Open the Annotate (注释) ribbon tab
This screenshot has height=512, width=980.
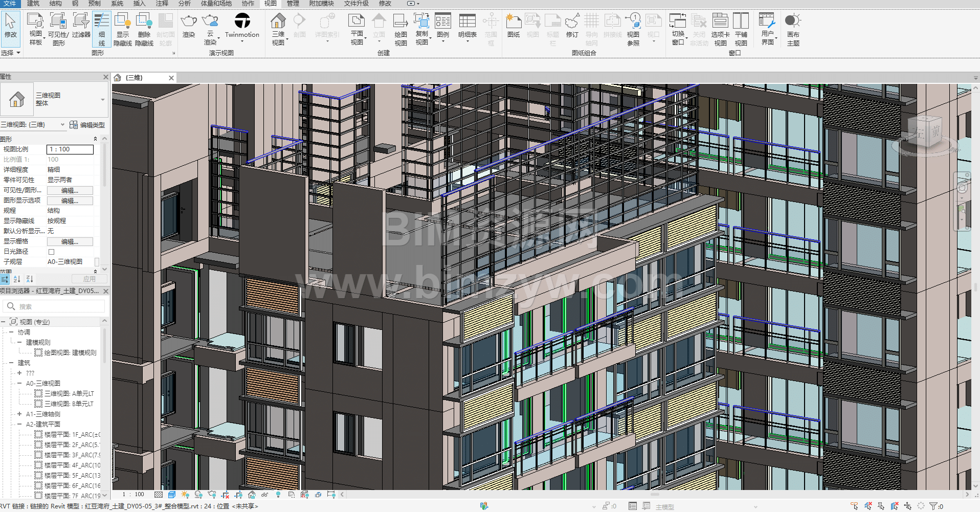coord(162,4)
